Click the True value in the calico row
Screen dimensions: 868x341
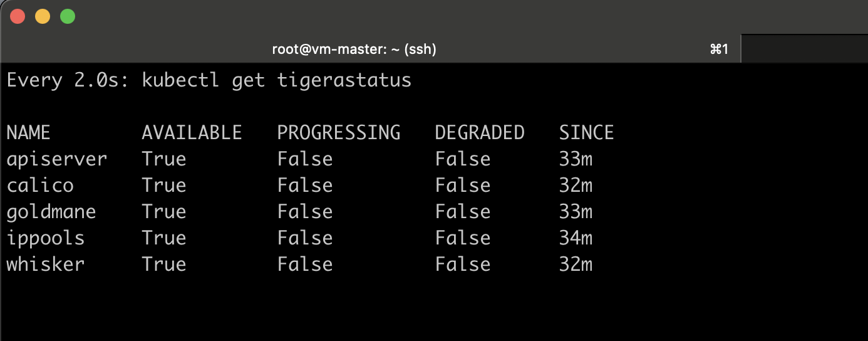[x=164, y=186]
